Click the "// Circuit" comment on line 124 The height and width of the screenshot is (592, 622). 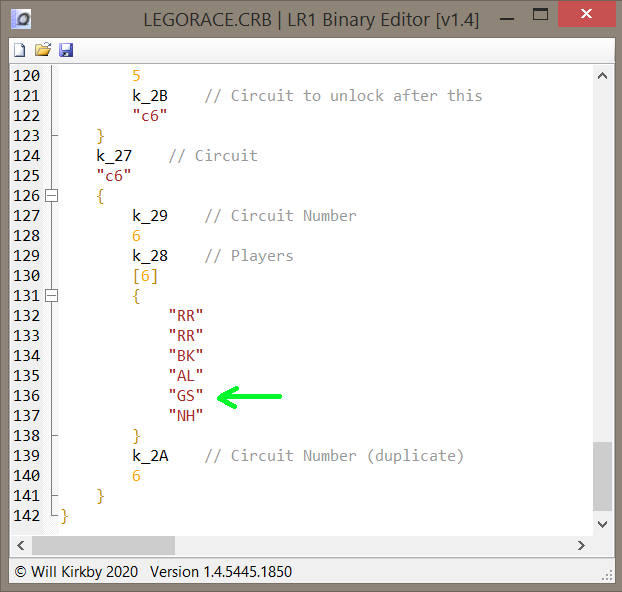(x=213, y=156)
